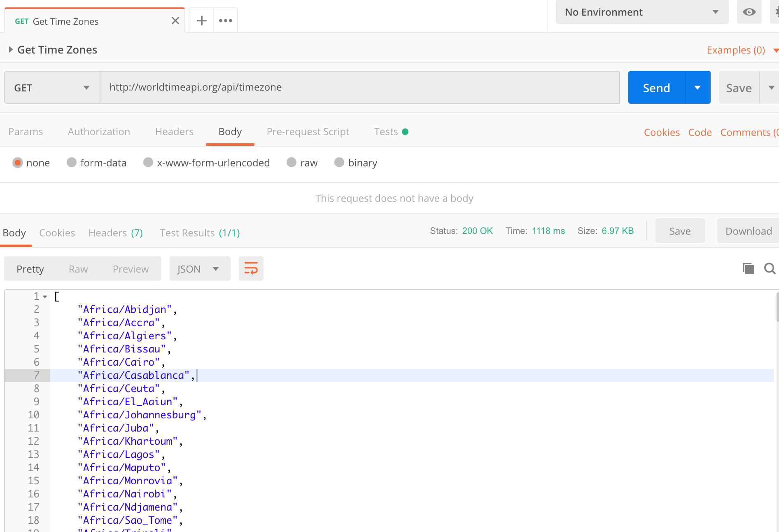This screenshot has width=779, height=532.
Task: Toggle response text wrapping icon
Action: click(x=251, y=268)
